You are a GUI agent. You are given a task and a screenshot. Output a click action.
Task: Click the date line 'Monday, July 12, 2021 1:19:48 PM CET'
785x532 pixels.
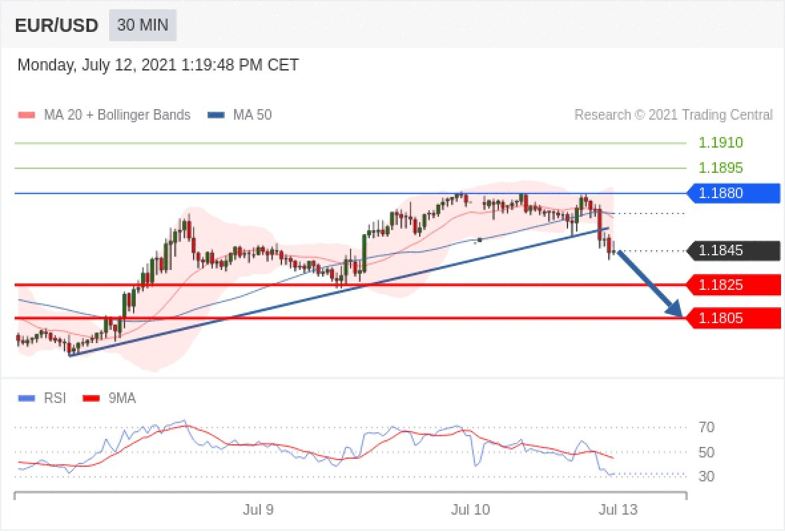pos(158,65)
